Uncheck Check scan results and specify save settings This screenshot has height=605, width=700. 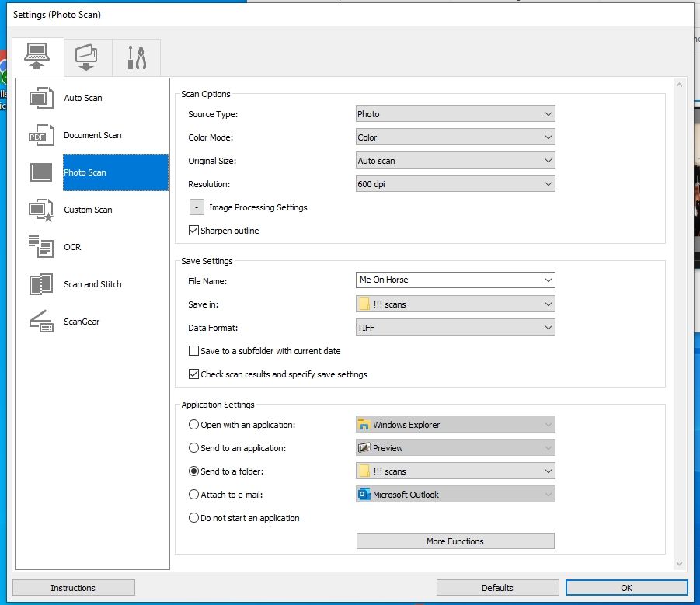[194, 374]
